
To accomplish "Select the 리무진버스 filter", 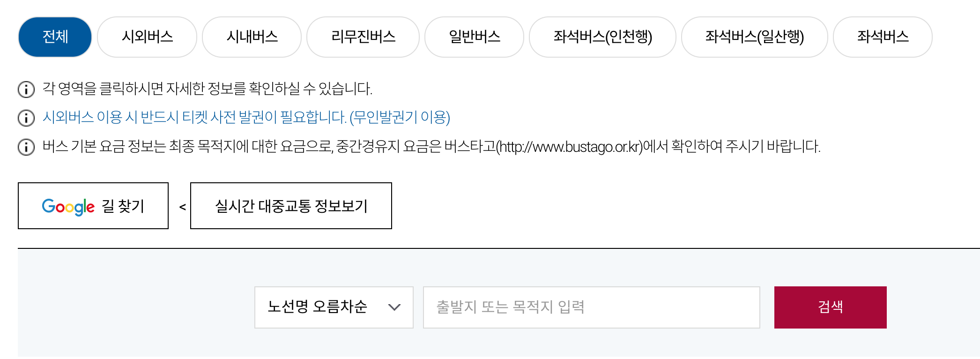I will point(363,37).
